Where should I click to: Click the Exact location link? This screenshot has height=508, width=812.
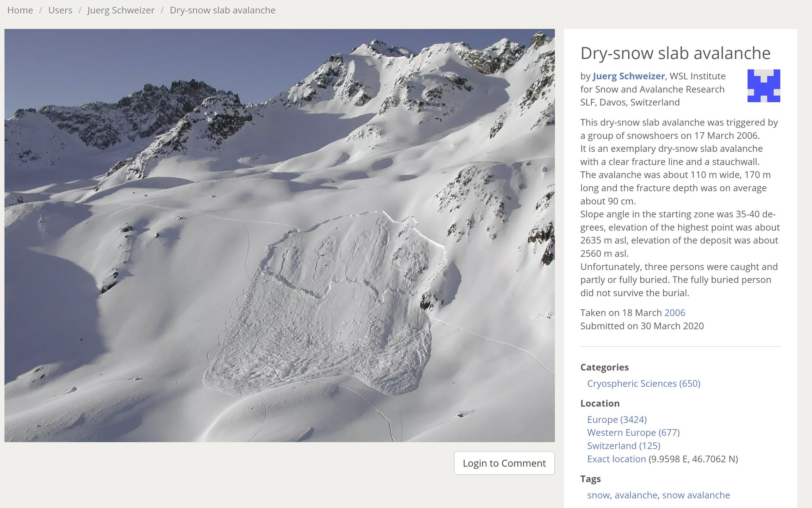point(616,459)
